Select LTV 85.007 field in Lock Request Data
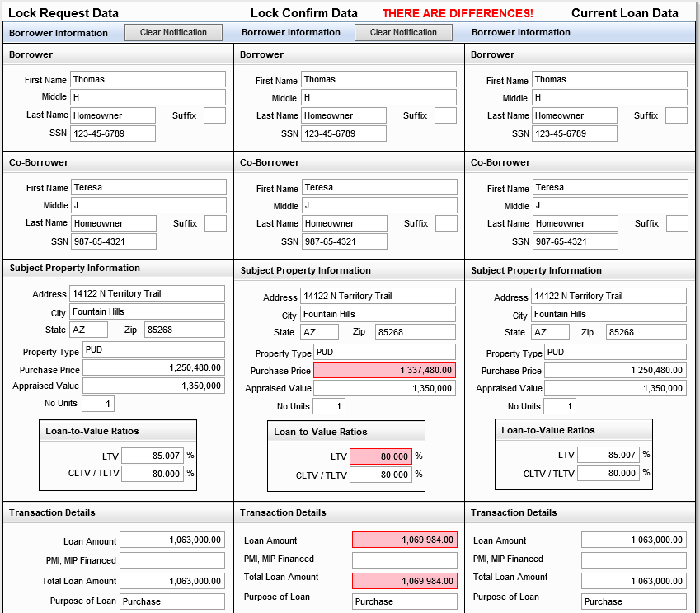The width and height of the screenshot is (700, 613). 153,456
